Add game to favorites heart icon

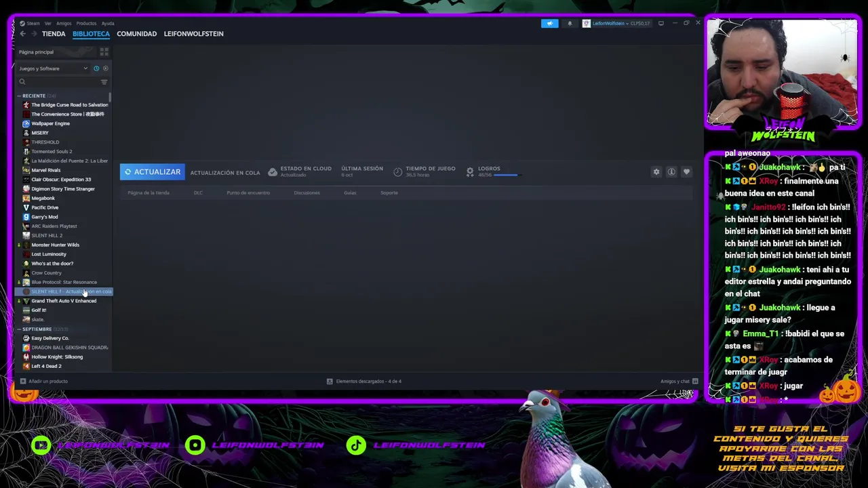pyautogui.click(x=686, y=172)
